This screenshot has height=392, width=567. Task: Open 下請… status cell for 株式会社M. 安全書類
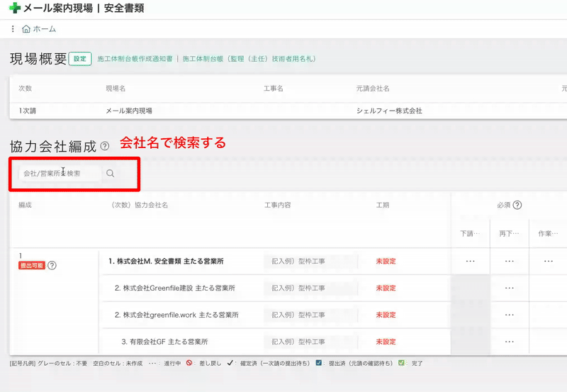(x=471, y=261)
